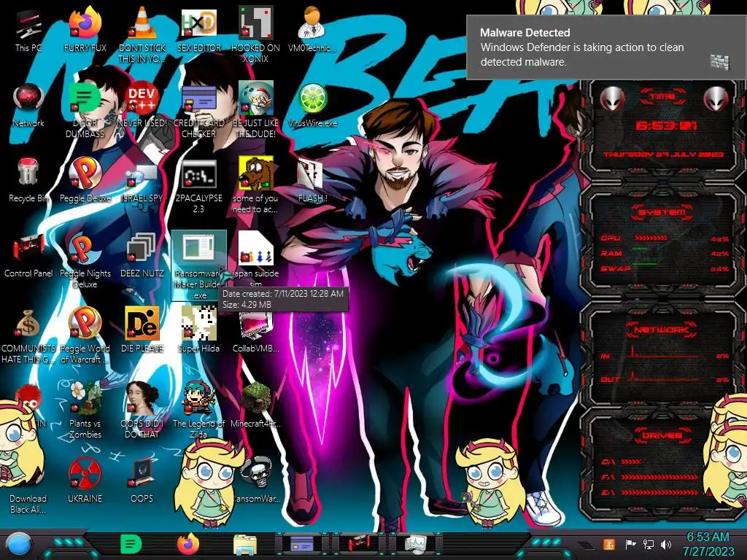
Task: Click the RAM usage bar in SYSTEM gadget
Action: click(x=640, y=249)
